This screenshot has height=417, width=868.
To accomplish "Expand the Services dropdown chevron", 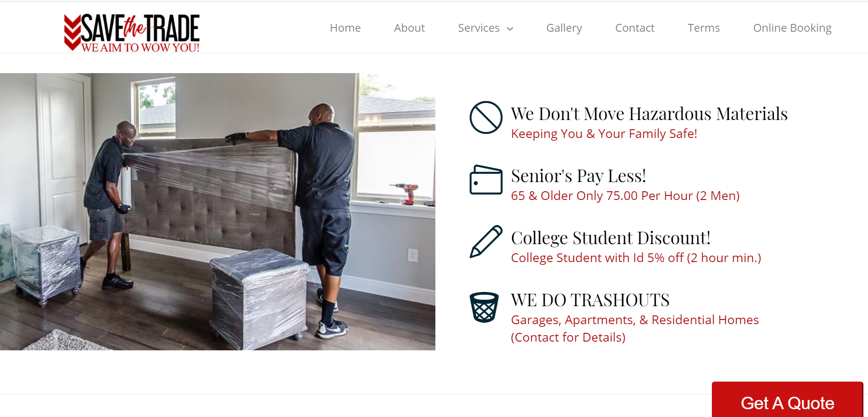I will click(x=510, y=29).
